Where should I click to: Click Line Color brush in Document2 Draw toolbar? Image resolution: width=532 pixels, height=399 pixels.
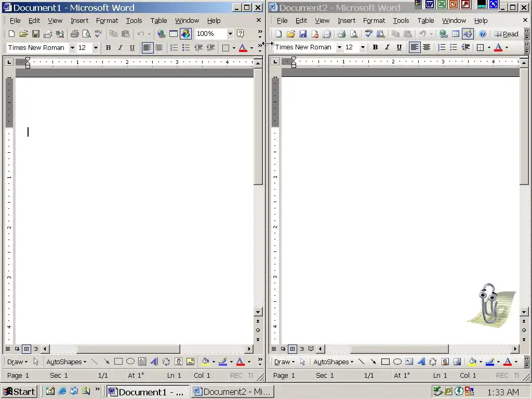coord(489,362)
